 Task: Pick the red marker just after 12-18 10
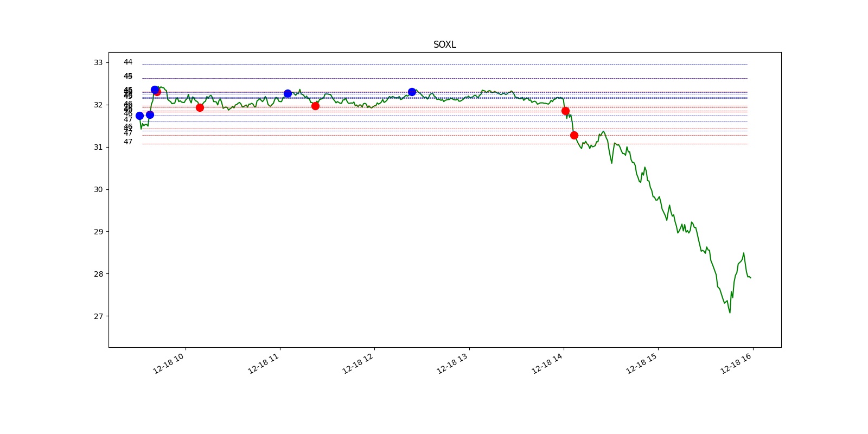pos(200,107)
